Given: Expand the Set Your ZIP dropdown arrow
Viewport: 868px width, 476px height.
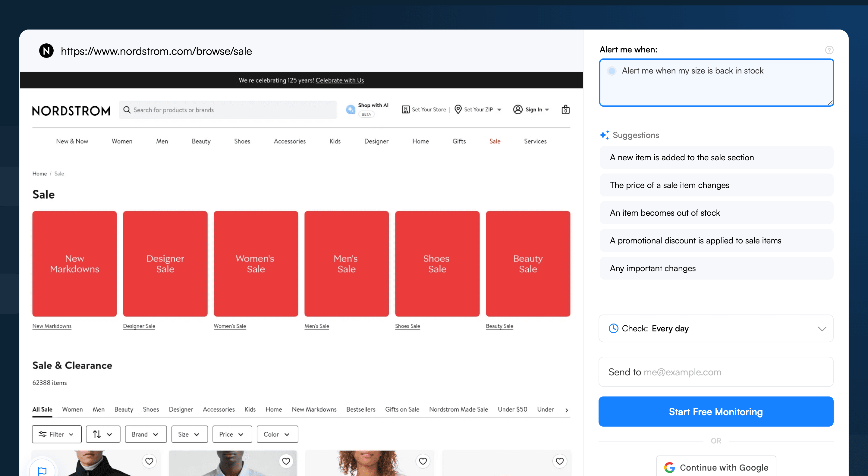Looking at the screenshot, I should [499, 110].
